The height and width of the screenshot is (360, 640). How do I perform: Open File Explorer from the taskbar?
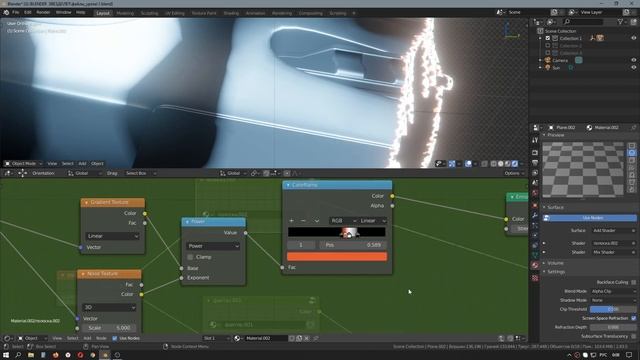(31, 355)
